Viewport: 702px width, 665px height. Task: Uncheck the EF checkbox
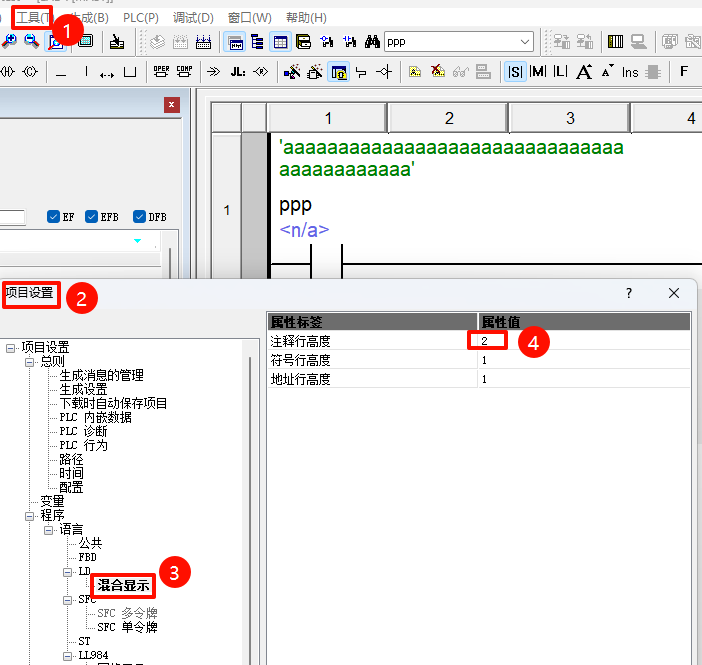coord(54,216)
